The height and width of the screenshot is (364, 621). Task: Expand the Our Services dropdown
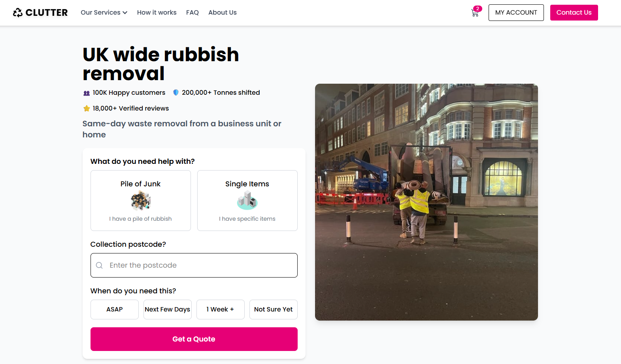click(104, 13)
